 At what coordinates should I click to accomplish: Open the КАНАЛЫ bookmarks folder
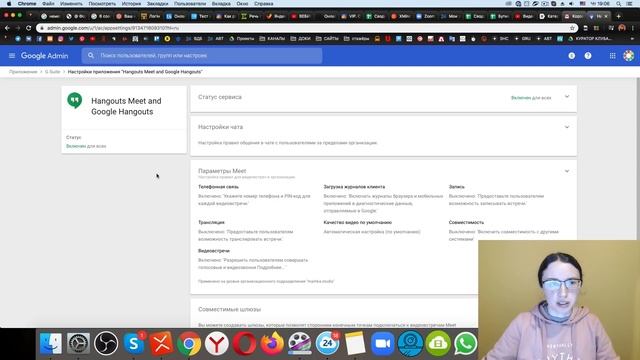pos(272,39)
